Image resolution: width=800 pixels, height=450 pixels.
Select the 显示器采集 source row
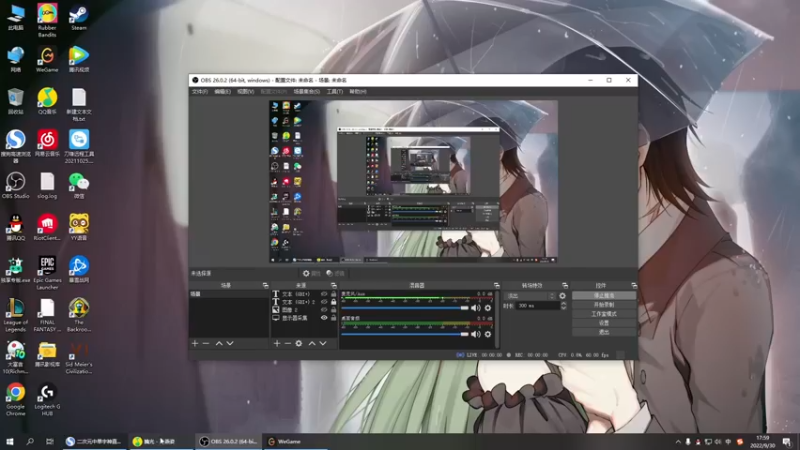click(304, 318)
